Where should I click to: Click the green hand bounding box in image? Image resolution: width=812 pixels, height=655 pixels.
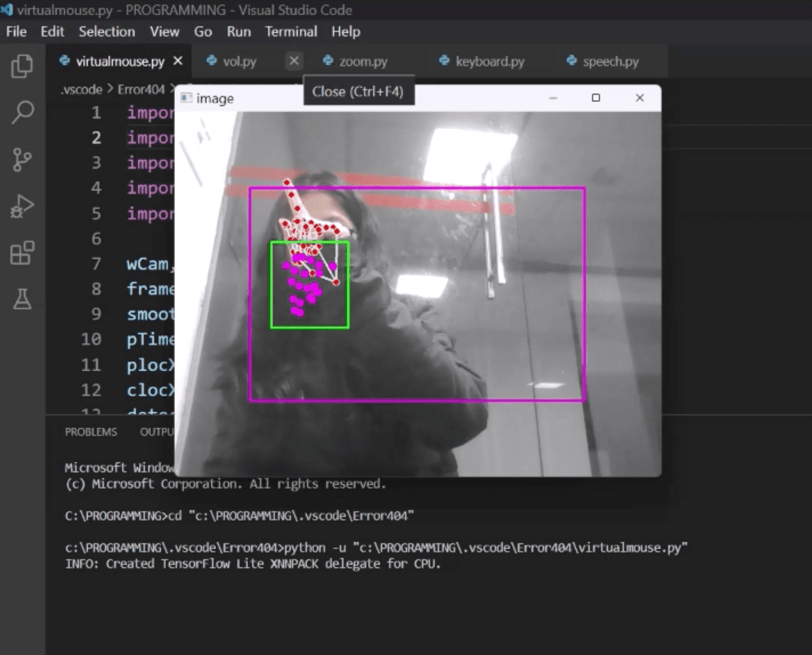click(x=310, y=285)
